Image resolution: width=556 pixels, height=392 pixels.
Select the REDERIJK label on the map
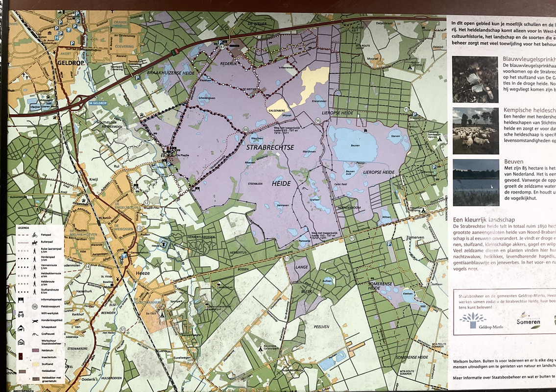point(228,64)
